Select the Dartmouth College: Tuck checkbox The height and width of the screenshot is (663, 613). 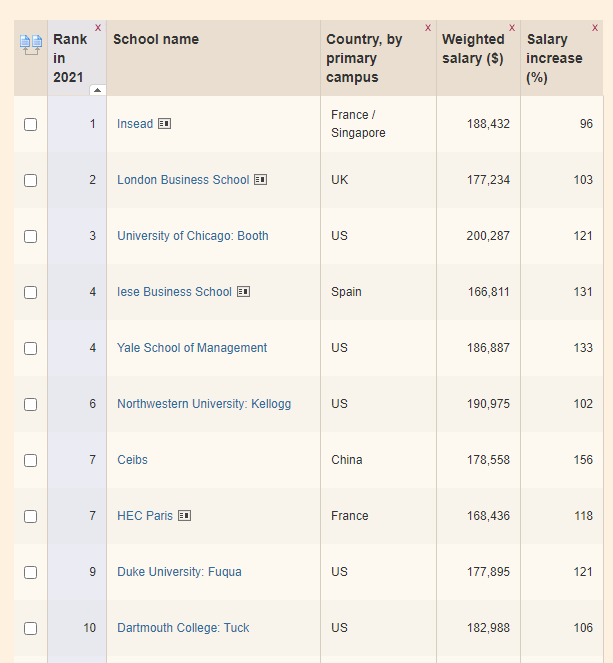[30, 628]
